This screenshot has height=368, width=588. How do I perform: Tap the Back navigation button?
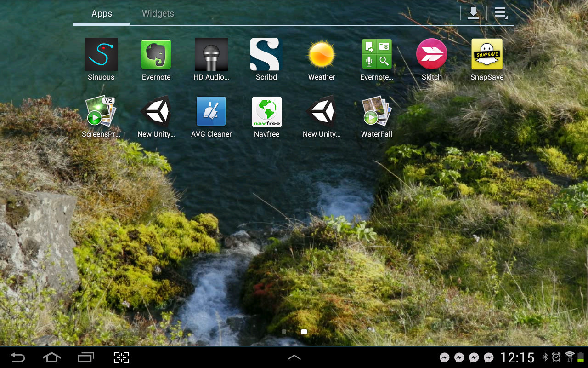[18, 357]
